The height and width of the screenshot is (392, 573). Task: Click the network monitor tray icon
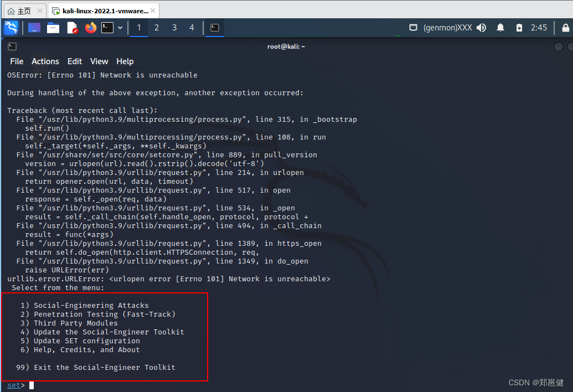pos(414,28)
